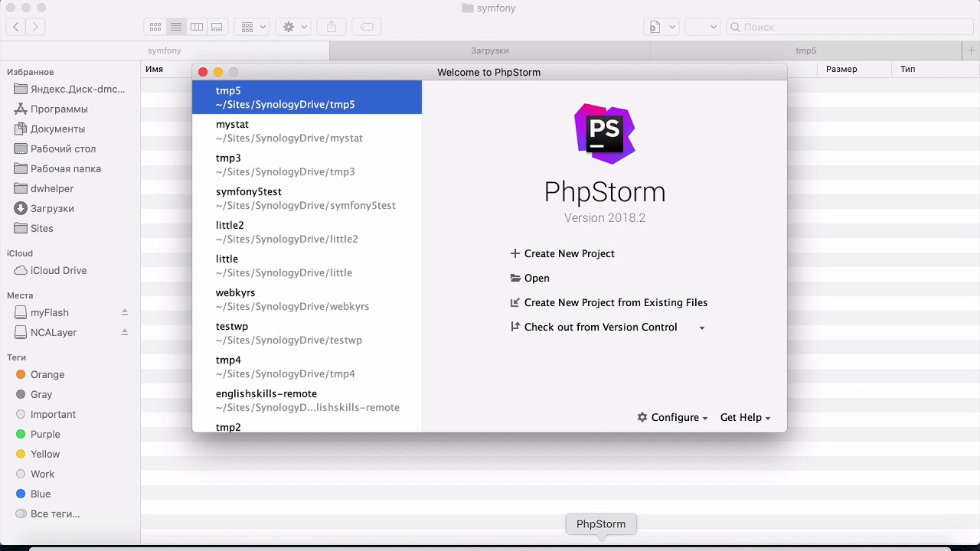Click the Finder edit tags toolbar icon

pyautogui.click(x=367, y=27)
